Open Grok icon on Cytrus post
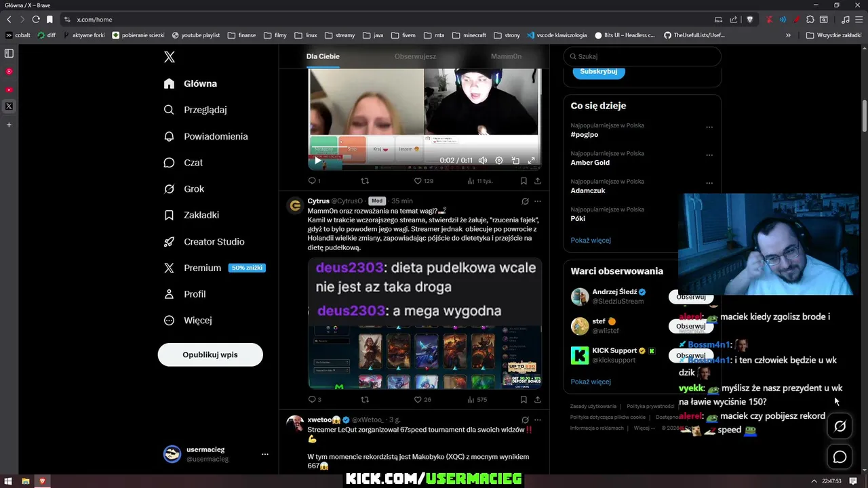 525,201
